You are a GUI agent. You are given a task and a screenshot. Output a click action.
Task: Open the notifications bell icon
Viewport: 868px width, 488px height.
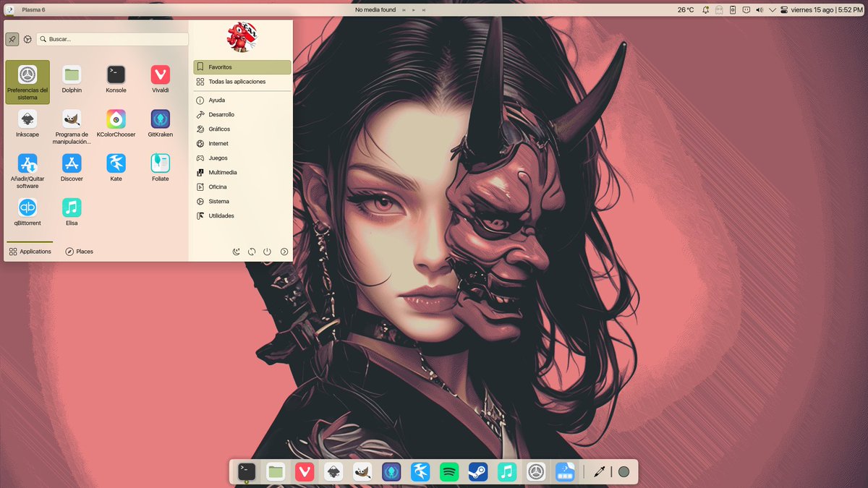[x=707, y=10]
